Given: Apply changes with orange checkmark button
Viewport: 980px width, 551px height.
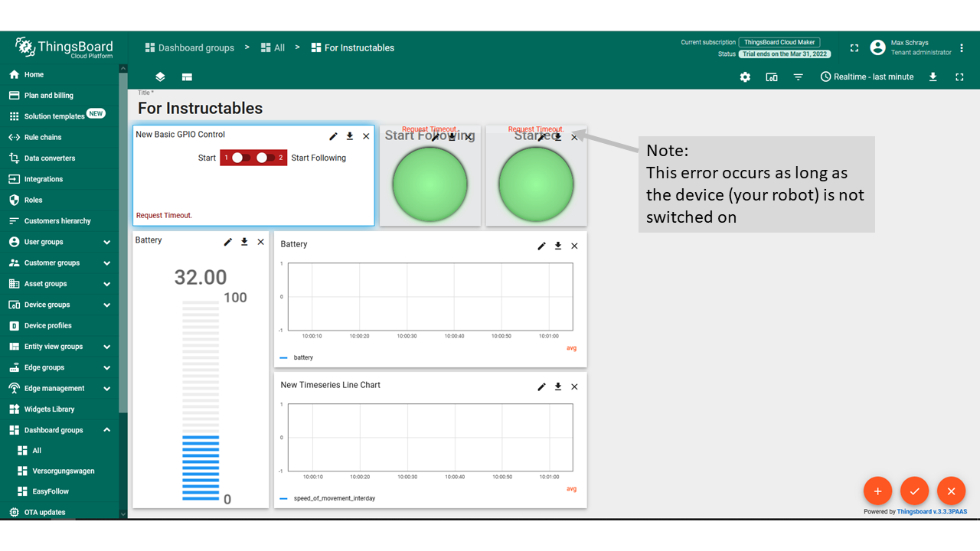Looking at the screenshot, I should 914,491.
